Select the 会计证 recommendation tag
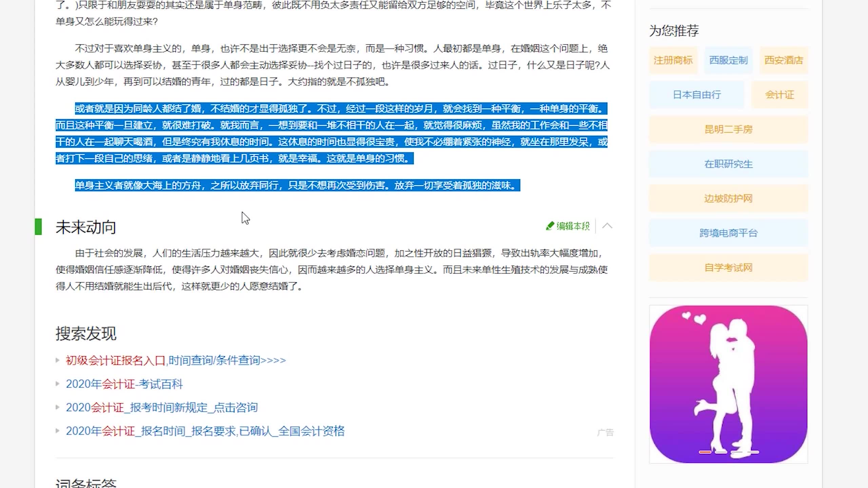 (780, 95)
